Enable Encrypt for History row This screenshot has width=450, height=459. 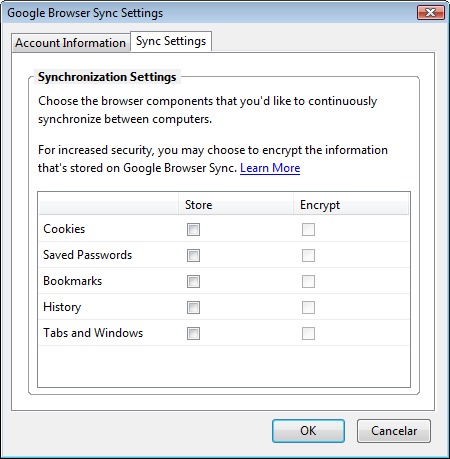pyautogui.click(x=308, y=307)
